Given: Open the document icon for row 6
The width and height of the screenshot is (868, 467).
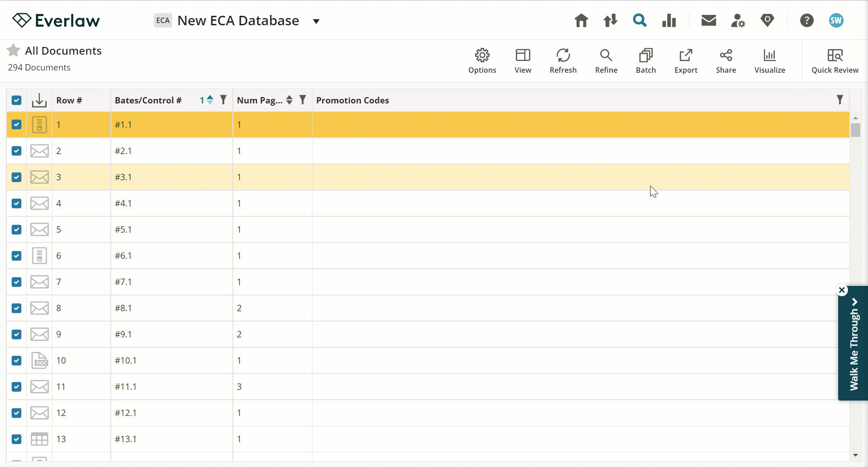Looking at the screenshot, I should coord(39,256).
